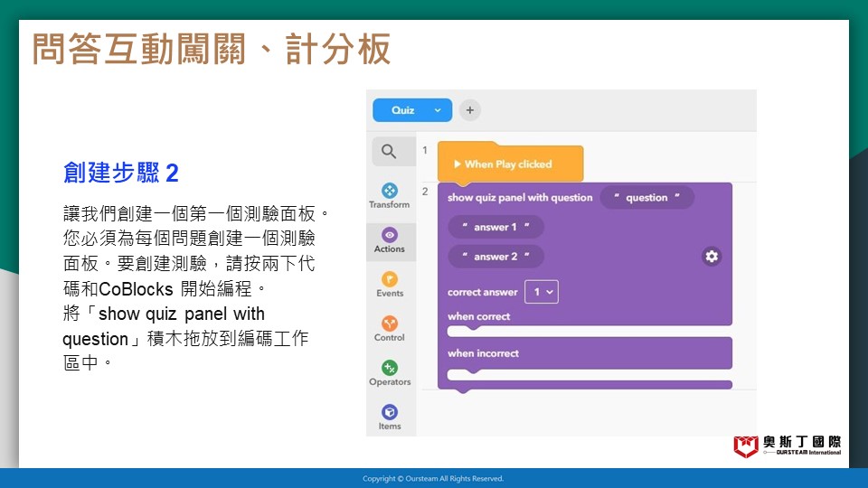The image size is (868, 488).
Task: Click line number 1 in the editor
Action: [425, 150]
